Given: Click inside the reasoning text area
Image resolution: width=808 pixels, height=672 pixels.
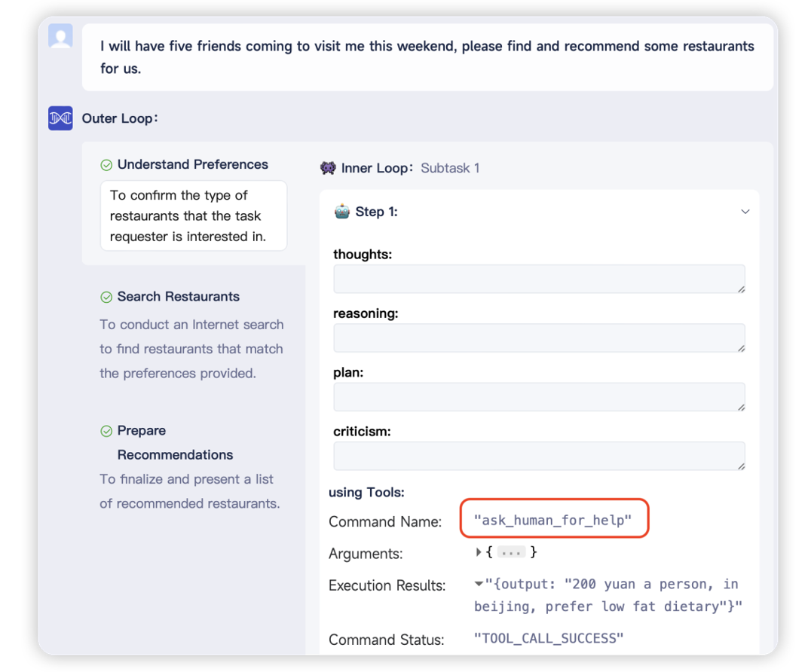Looking at the screenshot, I should pyautogui.click(x=538, y=338).
